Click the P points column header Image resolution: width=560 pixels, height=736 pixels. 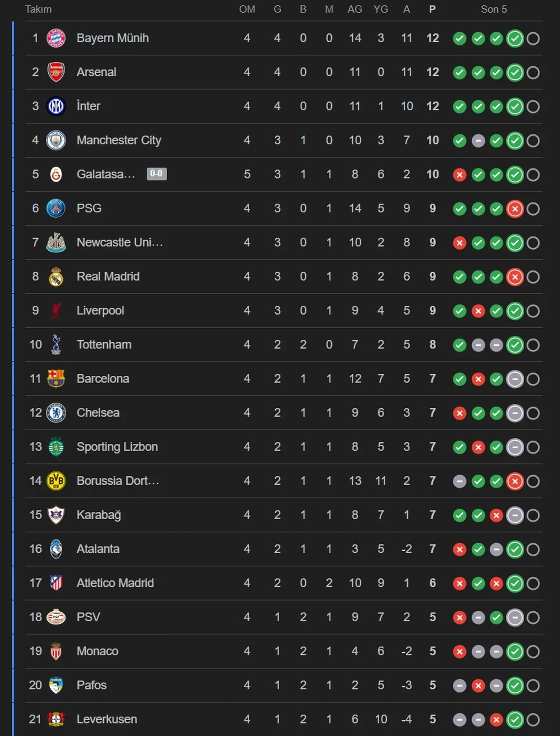pyautogui.click(x=432, y=9)
